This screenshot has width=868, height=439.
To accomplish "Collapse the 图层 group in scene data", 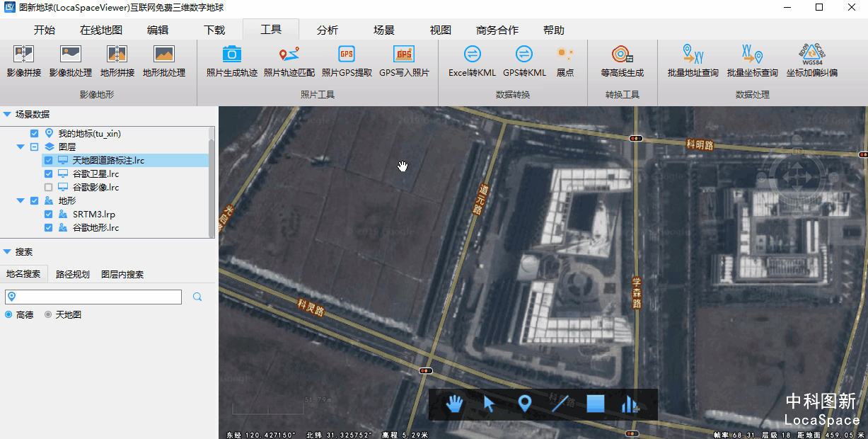I will click(x=22, y=147).
